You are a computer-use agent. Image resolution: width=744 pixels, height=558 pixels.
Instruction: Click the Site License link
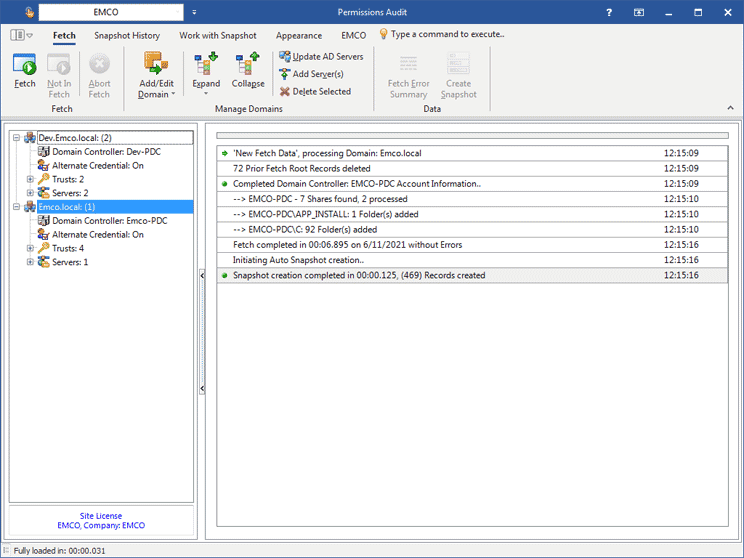pyautogui.click(x=101, y=516)
